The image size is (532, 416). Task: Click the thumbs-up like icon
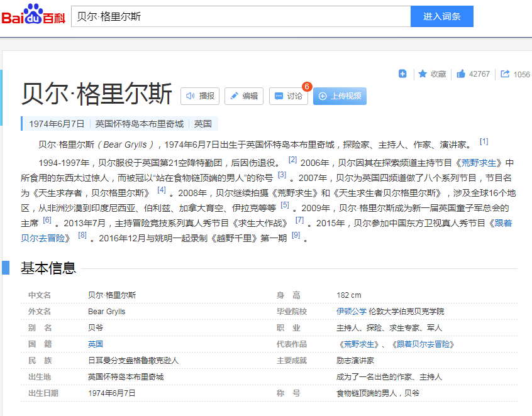coord(461,74)
